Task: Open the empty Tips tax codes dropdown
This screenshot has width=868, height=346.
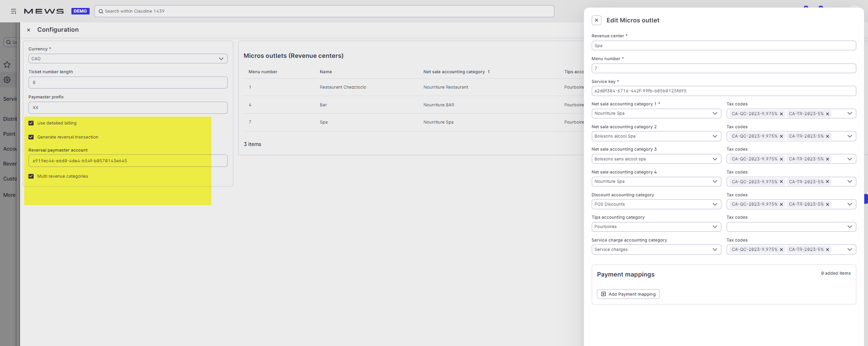Action: (791, 227)
